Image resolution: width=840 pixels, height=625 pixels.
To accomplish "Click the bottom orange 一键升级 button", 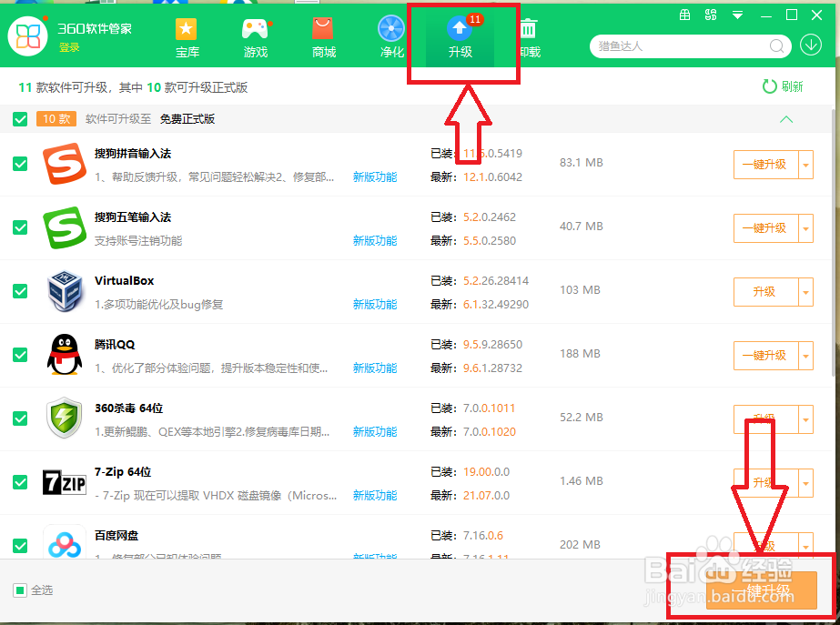I will (x=761, y=590).
